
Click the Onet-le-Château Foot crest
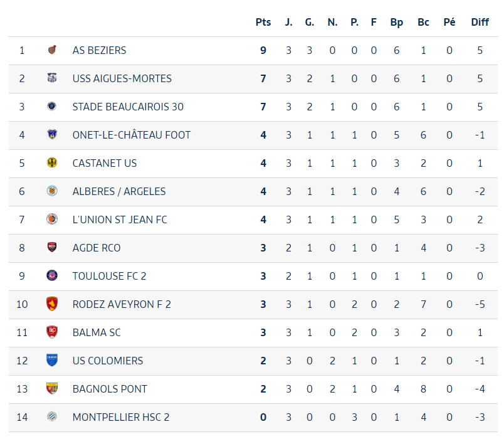pyautogui.click(x=52, y=134)
